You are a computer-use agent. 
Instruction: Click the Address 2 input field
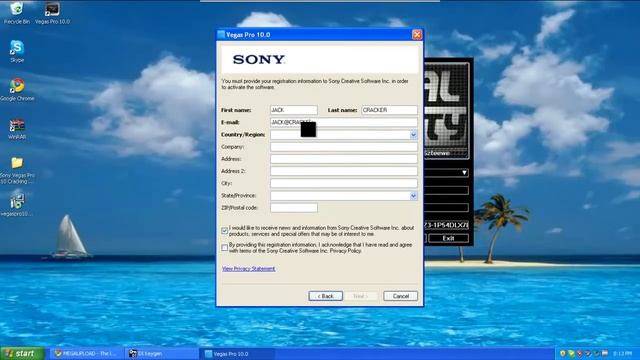pyautogui.click(x=344, y=171)
